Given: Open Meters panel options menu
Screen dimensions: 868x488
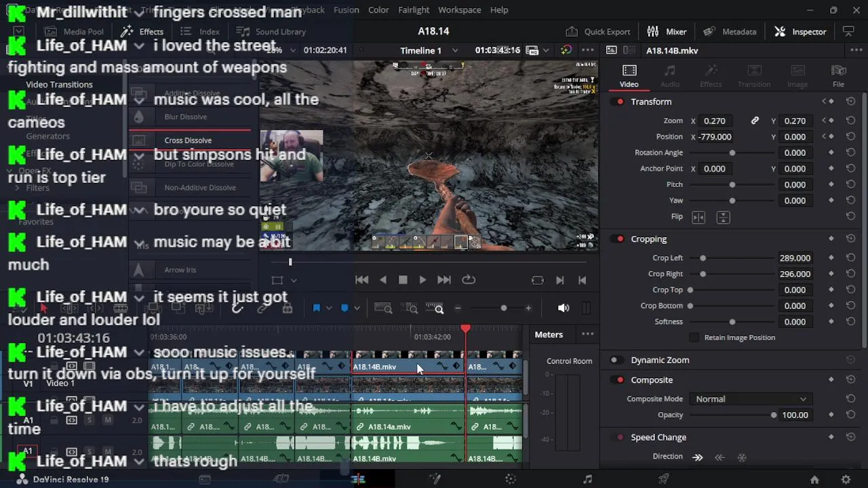Looking at the screenshot, I should point(588,334).
